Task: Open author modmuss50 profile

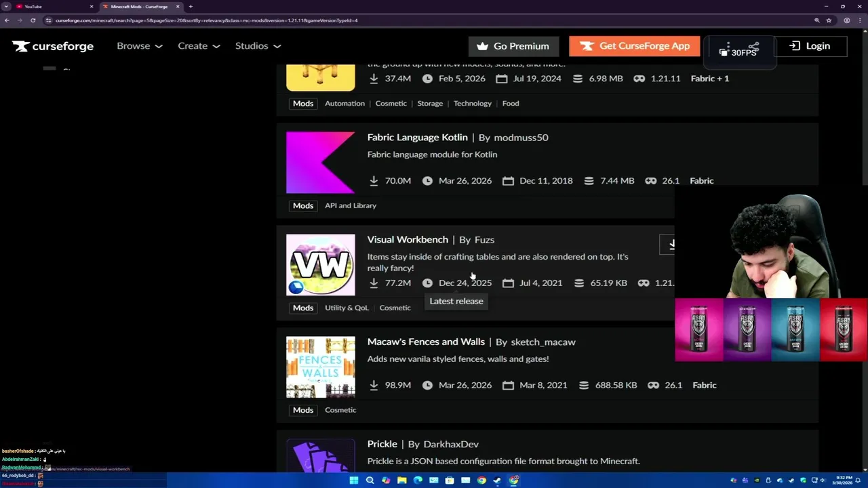Action: point(521,138)
